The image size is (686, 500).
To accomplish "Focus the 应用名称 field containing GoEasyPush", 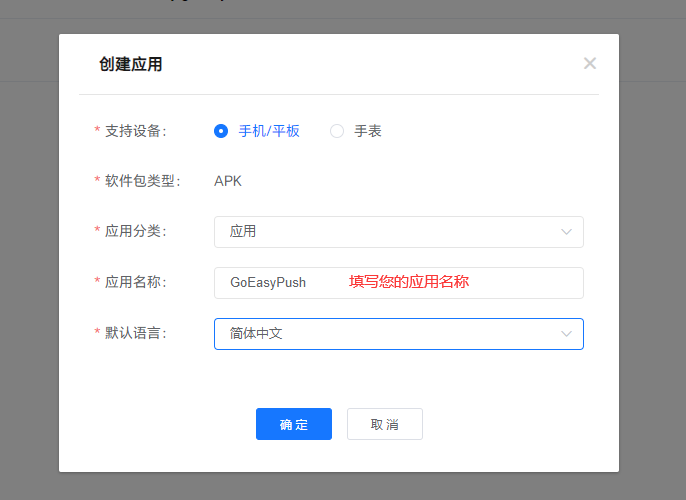I will click(399, 283).
